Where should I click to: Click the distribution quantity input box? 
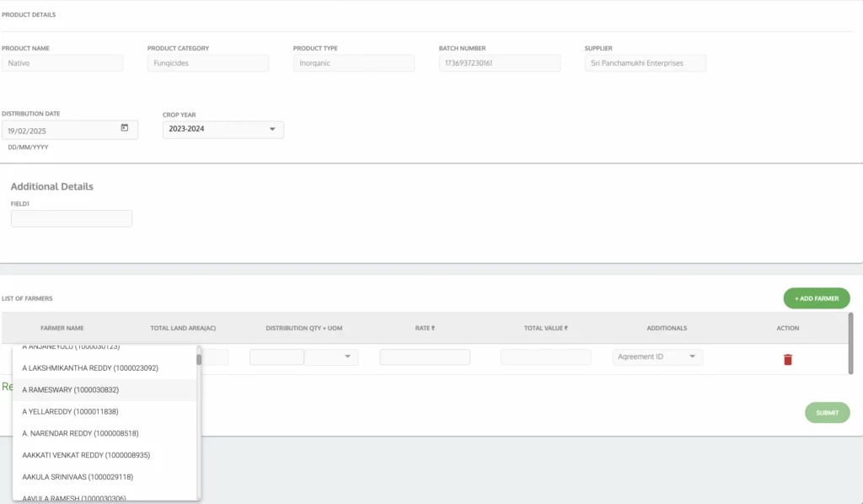click(x=276, y=357)
